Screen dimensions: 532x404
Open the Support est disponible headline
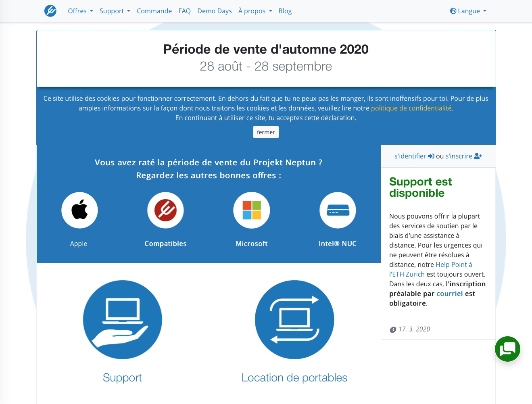(420, 187)
